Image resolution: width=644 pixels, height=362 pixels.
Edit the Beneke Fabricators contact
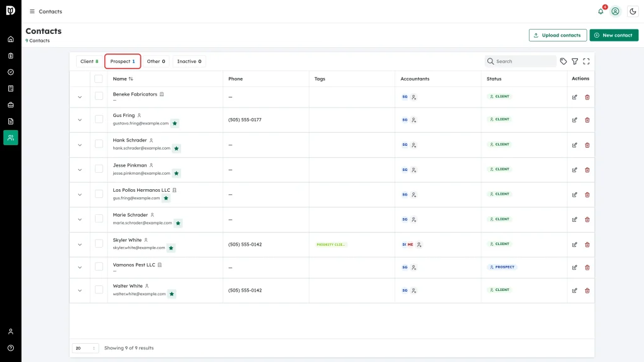(x=575, y=97)
